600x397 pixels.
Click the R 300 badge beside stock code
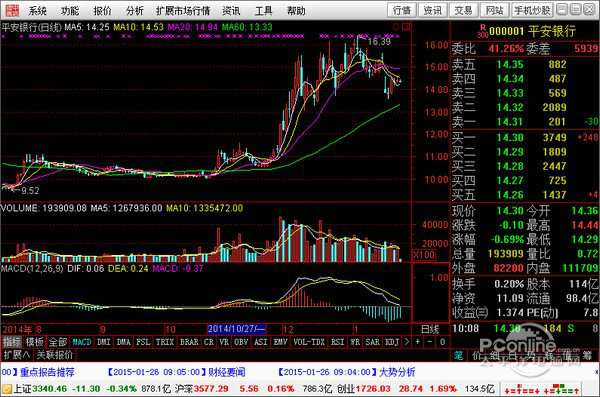click(x=483, y=31)
